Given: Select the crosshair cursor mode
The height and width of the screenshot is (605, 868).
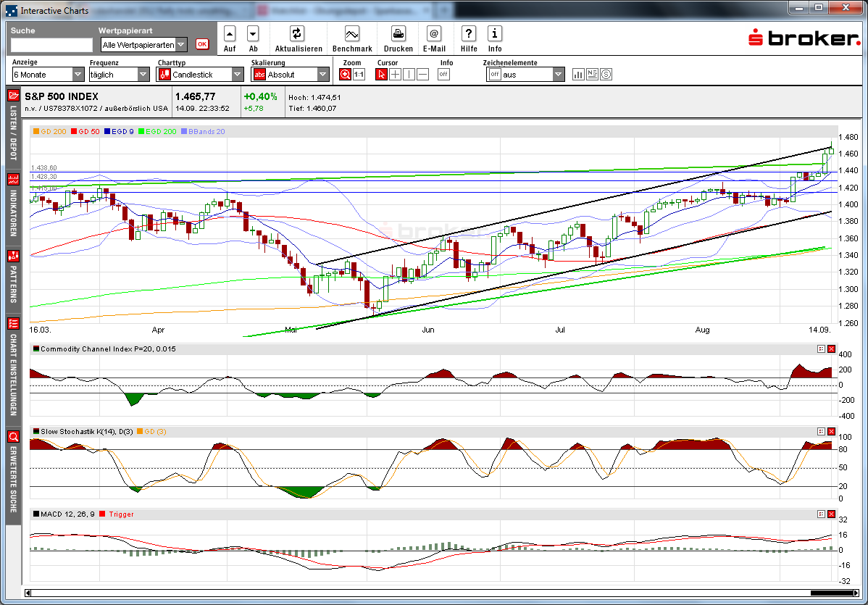Looking at the screenshot, I should [396, 74].
